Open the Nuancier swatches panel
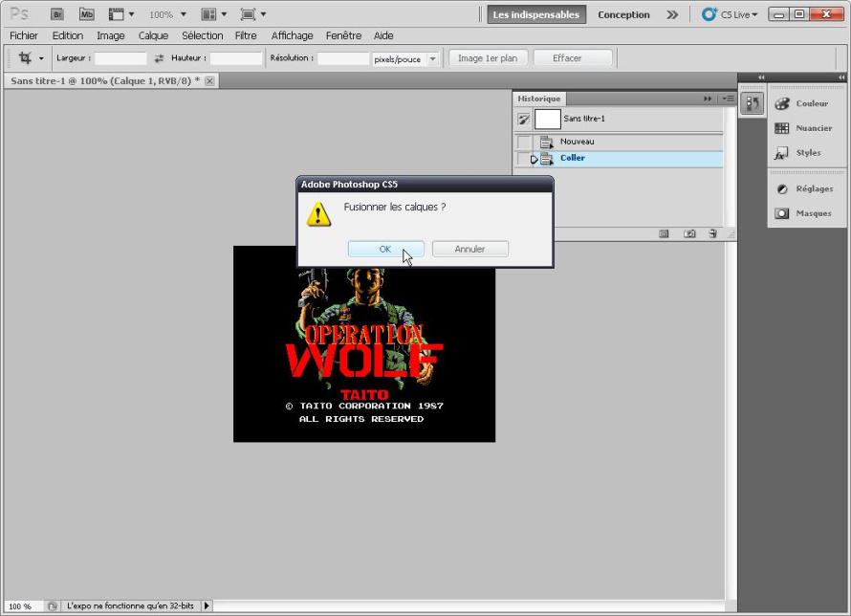Image resolution: width=851 pixels, height=616 pixels. [804, 128]
